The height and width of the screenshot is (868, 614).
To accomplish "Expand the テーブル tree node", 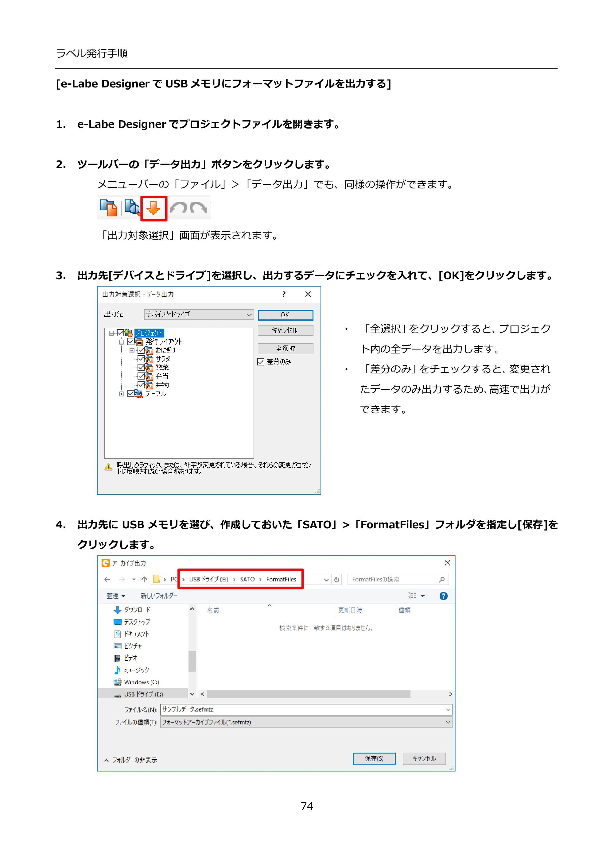I will coord(122,394).
